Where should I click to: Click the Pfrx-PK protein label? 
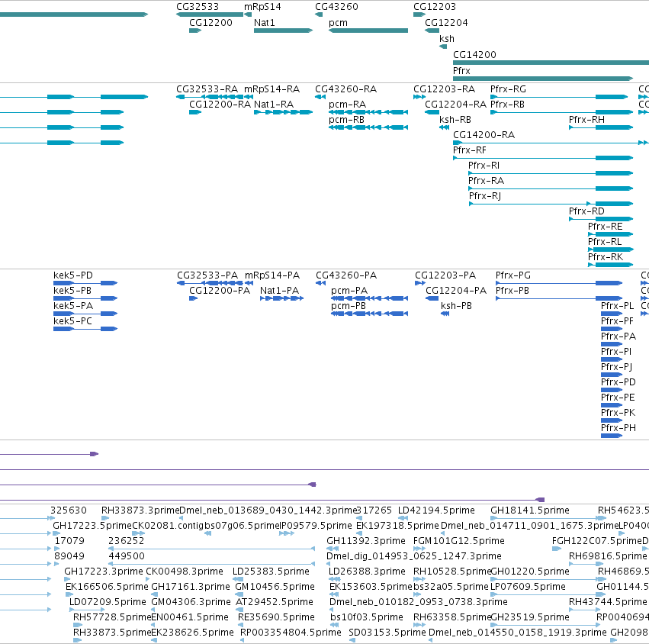pos(618,413)
